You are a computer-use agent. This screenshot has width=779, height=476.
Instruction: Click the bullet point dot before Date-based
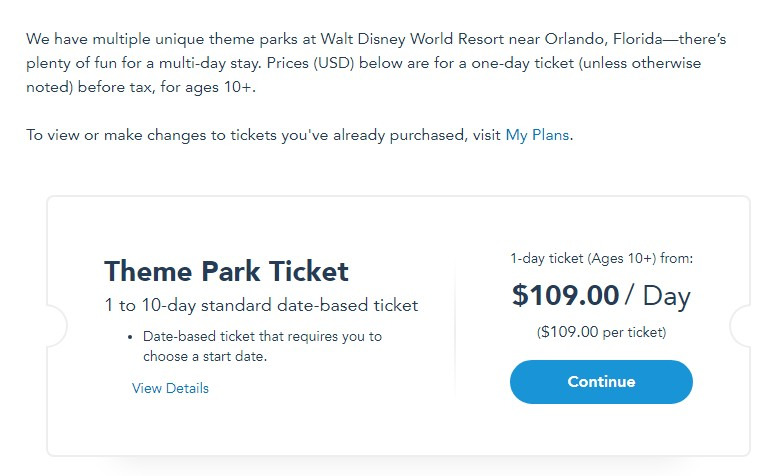[x=132, y=337]
